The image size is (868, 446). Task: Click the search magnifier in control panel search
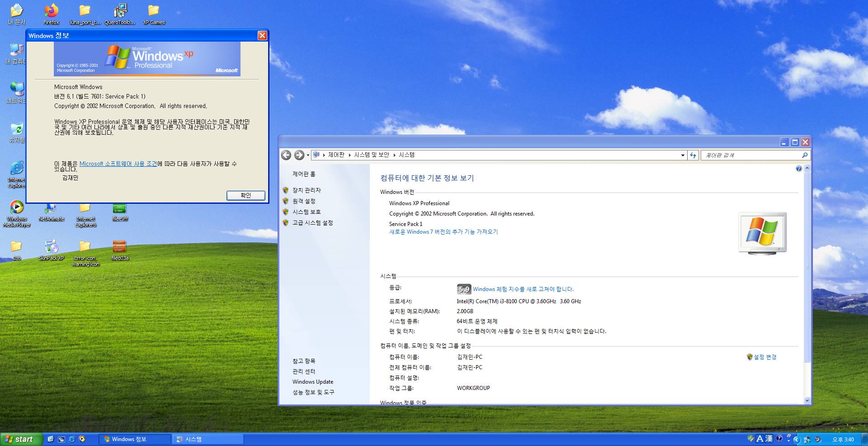click(805, 155)
